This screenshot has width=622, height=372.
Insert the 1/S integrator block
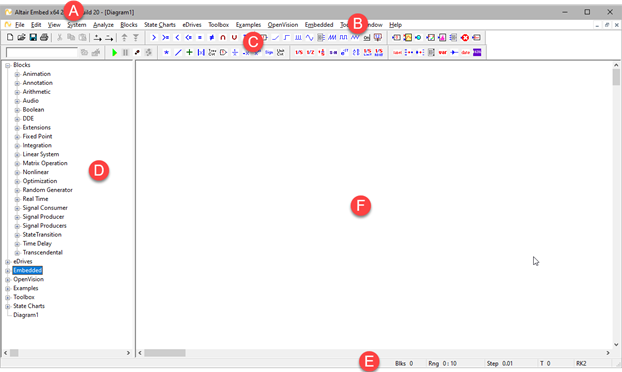coord(299,52)
